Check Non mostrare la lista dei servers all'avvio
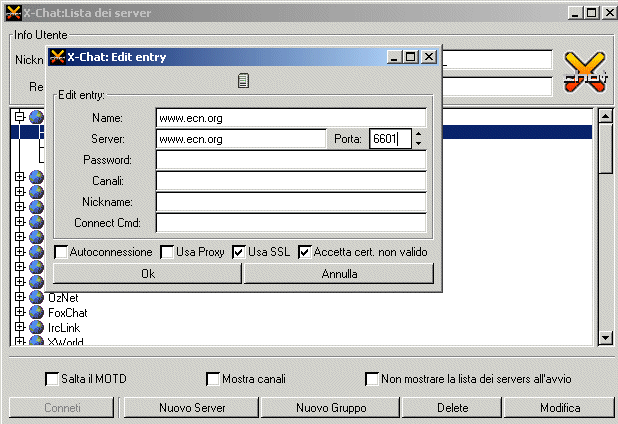The height and width of the screenshot is (424, 618). click(372, 379)
